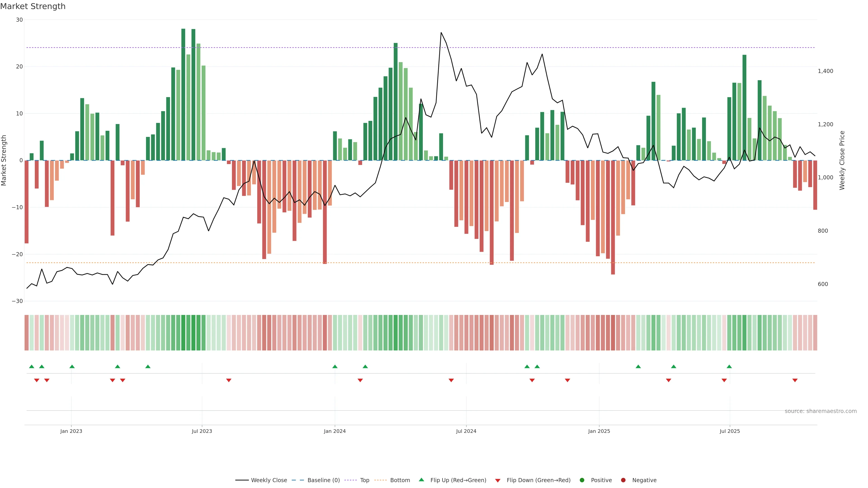Click the last red flip-down marker on the right
The height and width of the screenshot is (488, 868).
coord(795,380)
